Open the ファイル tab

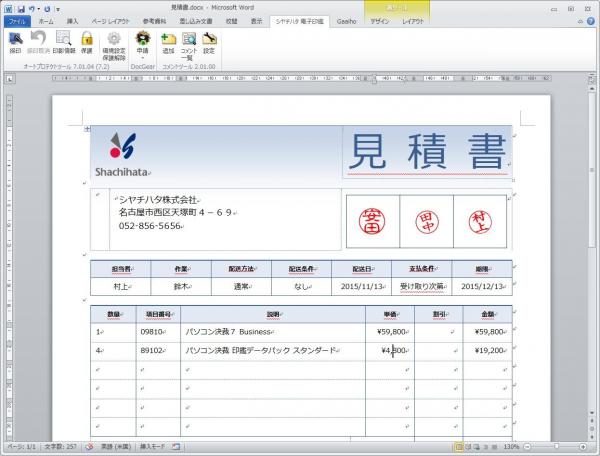[x=17, y=20]
